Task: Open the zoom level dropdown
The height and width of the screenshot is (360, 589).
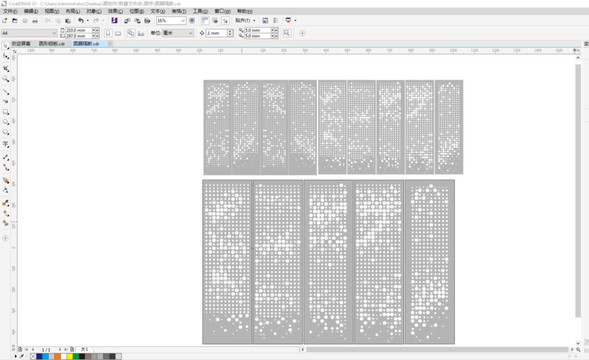Action: tap(183, 21)
